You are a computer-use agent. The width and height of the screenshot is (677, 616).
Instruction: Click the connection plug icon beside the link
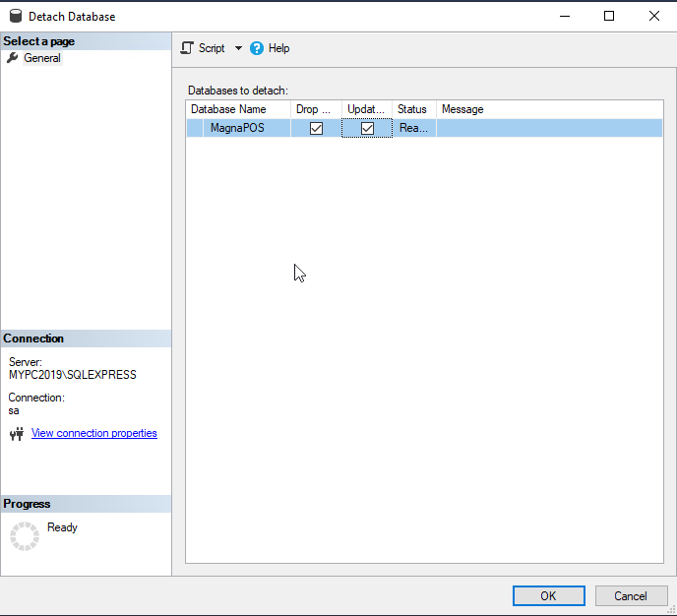coord(16,434)
